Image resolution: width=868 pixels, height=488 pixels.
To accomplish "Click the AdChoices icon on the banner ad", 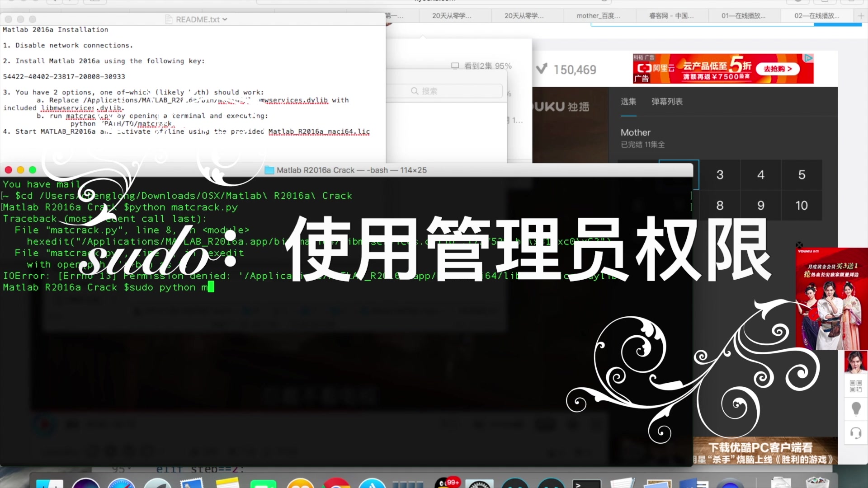I will click(x=808, y=58).
